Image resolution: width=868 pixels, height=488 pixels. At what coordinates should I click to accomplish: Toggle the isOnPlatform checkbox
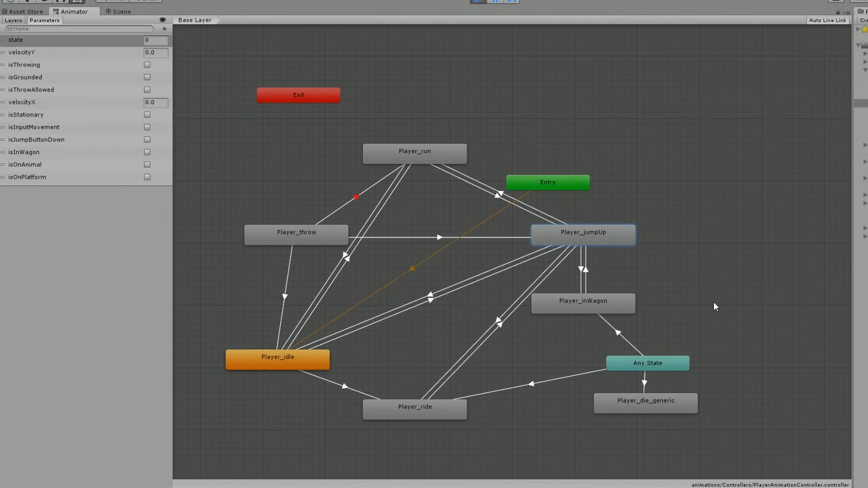coord(147,177)
